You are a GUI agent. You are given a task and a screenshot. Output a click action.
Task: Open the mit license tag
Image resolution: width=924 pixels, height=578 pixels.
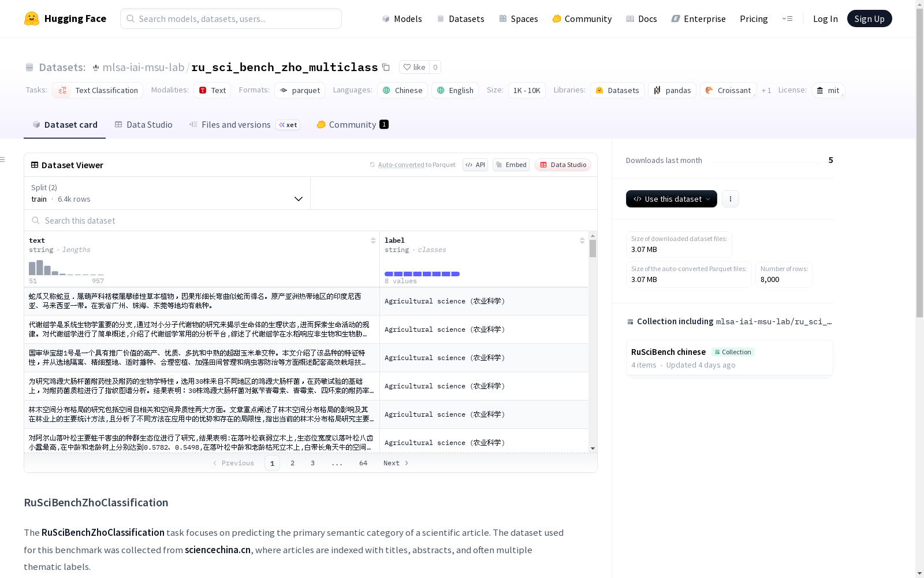828,90
